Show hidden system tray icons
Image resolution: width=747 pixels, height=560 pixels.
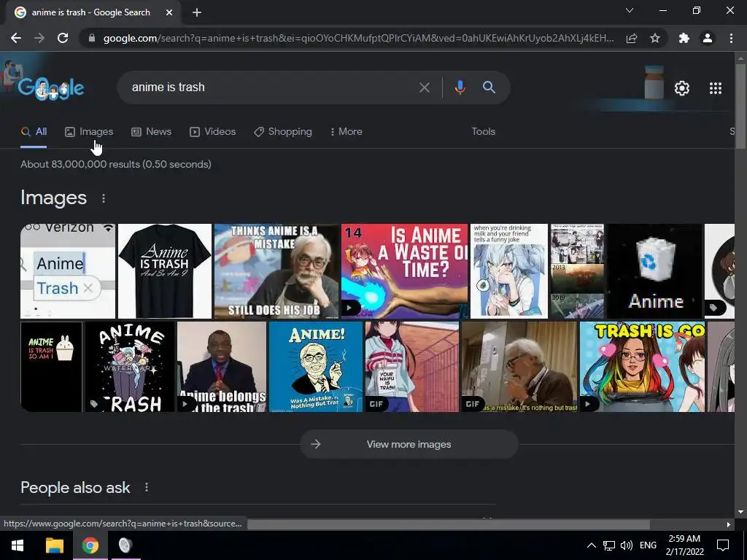(591, 545)
